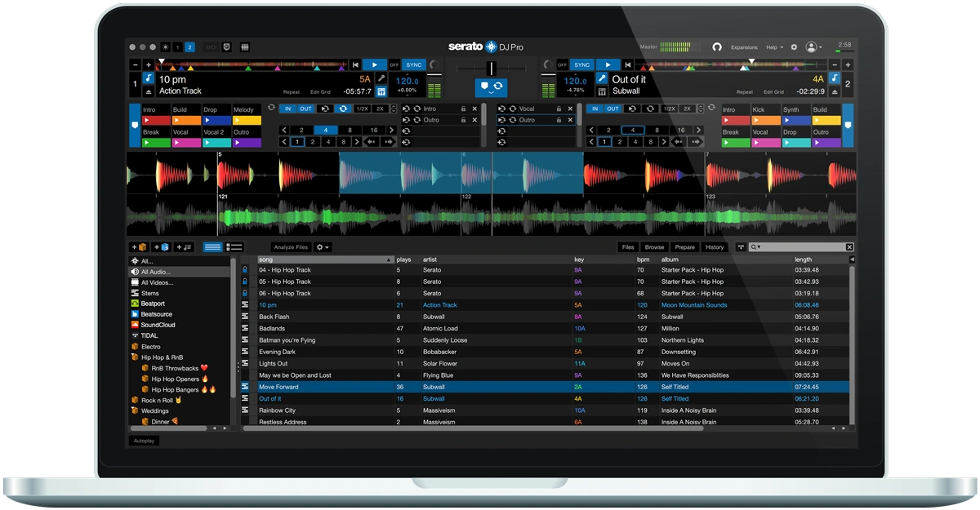The width and height of the screenshot is (980, 510).
Task: Double the loop with 2X on deck 2
Action: (688, 109)
